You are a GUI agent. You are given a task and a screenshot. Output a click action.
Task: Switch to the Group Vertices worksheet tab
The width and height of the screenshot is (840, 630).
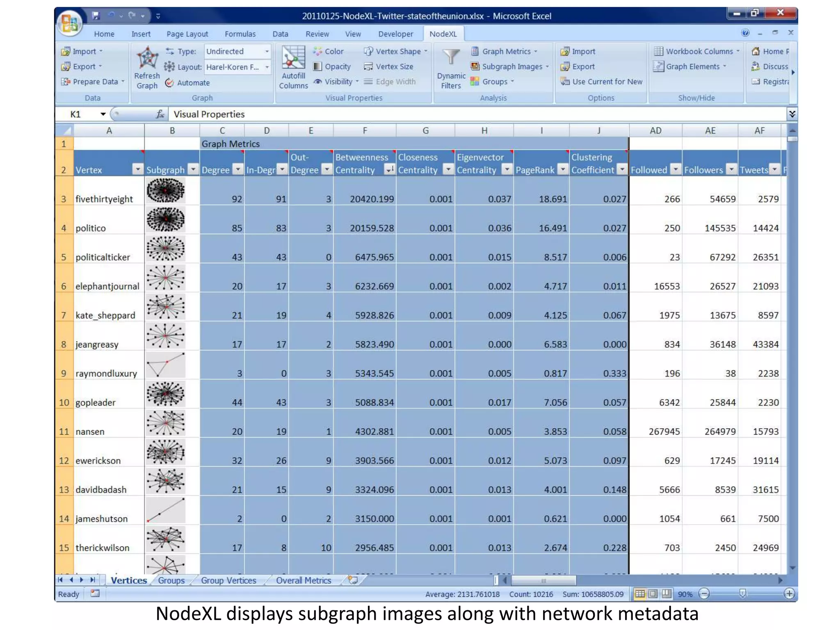(x=228, y=580)
